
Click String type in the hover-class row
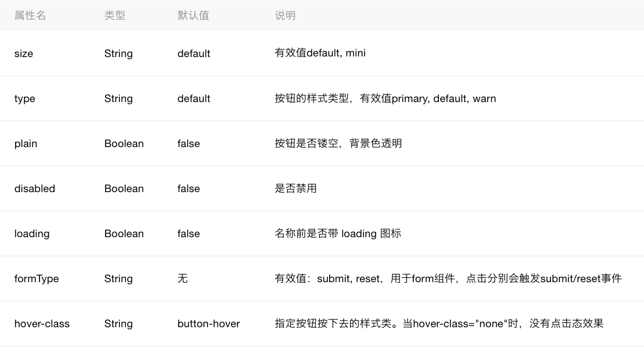click(118, 324)
